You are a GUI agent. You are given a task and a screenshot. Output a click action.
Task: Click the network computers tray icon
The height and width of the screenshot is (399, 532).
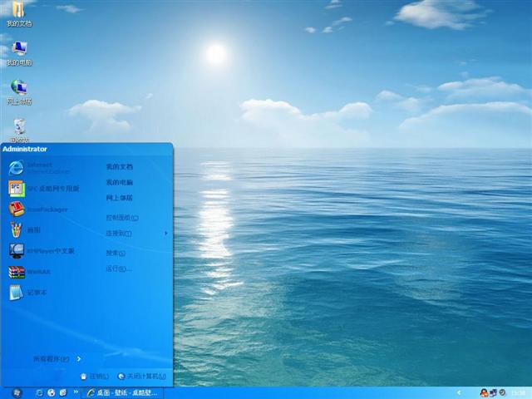(x=494, y=393)
